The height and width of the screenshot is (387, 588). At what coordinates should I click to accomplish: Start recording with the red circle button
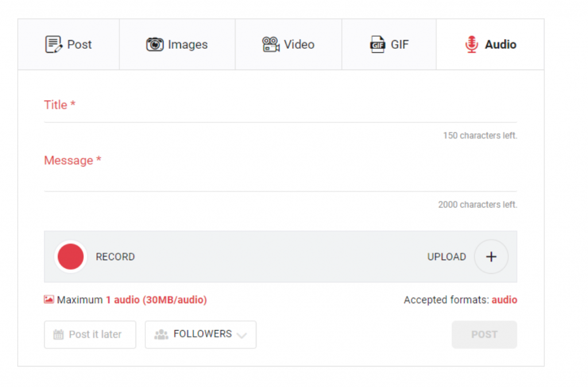click(71, 257)
